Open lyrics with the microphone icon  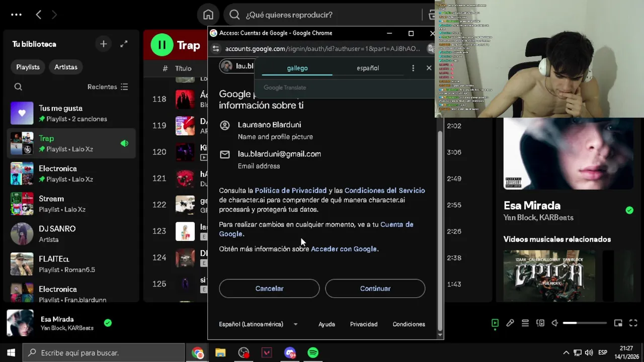pyautogui.click(x=510, y=323)
